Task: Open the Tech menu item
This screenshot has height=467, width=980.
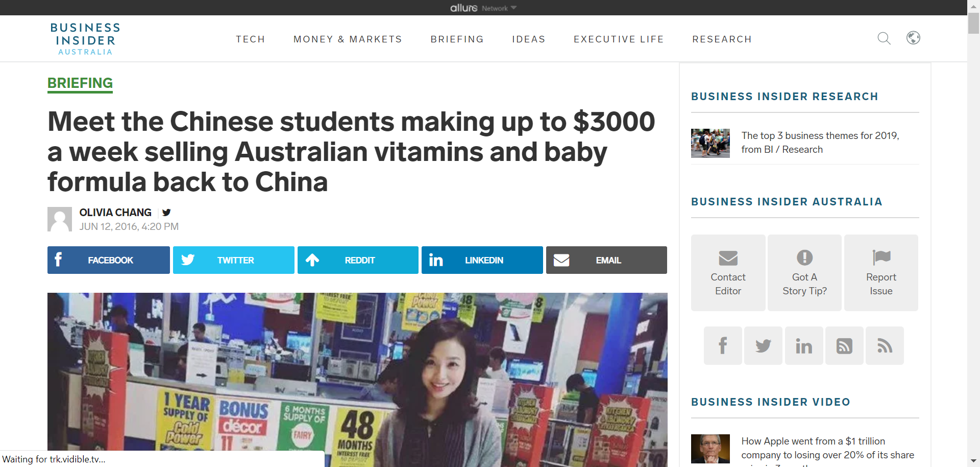Action: pos(250,39)
